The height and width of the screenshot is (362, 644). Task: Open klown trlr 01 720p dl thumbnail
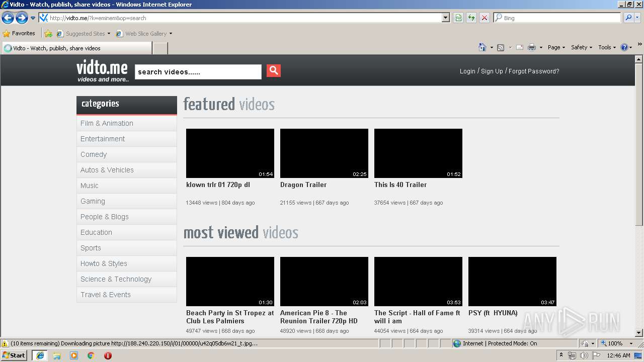(230, 153)
